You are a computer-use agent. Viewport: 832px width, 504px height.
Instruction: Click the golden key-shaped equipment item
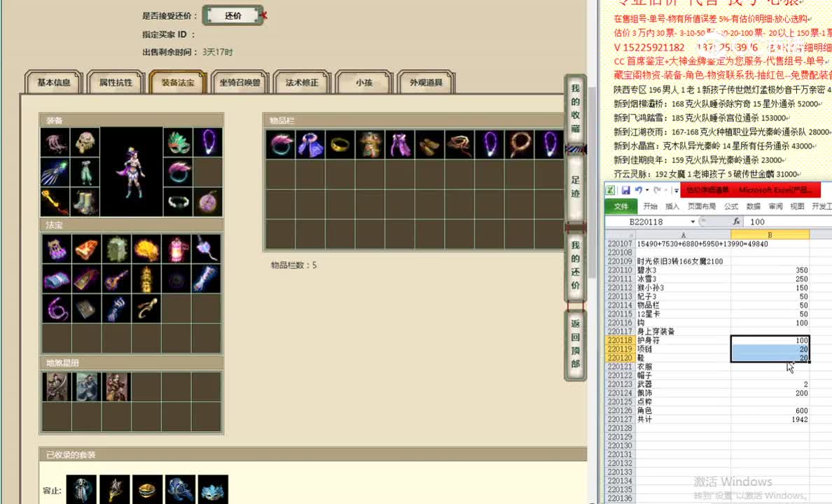(x=55, y=202)
